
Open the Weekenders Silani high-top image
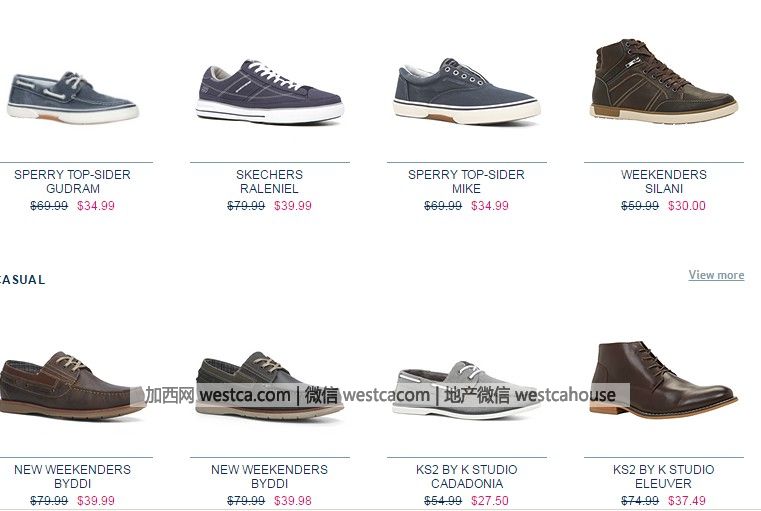click(664, 81)
